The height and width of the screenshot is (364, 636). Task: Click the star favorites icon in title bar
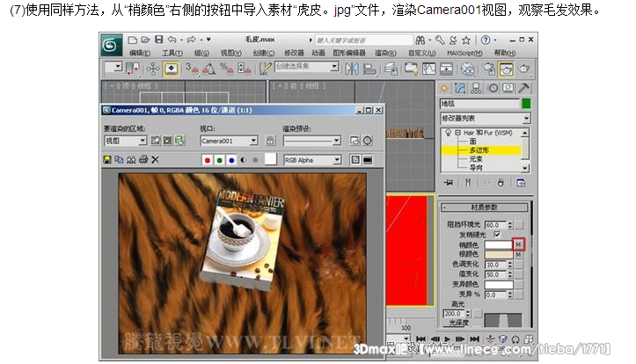466,40
